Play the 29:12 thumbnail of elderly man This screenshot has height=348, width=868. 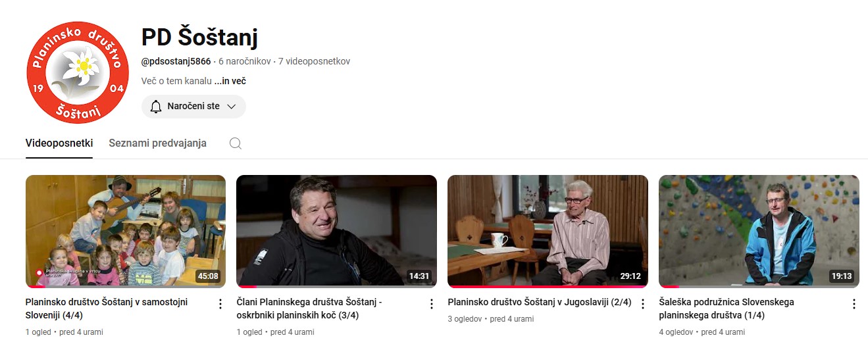point(548,231)
